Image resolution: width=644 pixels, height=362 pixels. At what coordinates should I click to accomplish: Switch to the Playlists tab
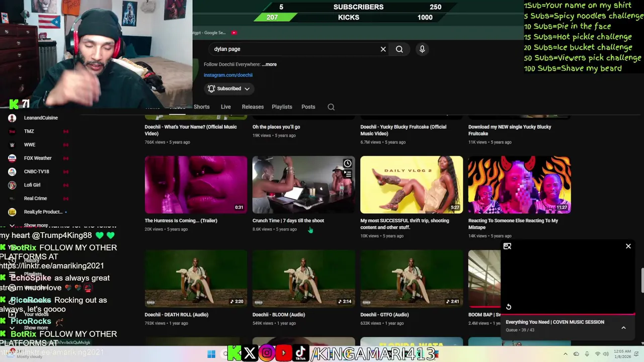pos(282,107)
